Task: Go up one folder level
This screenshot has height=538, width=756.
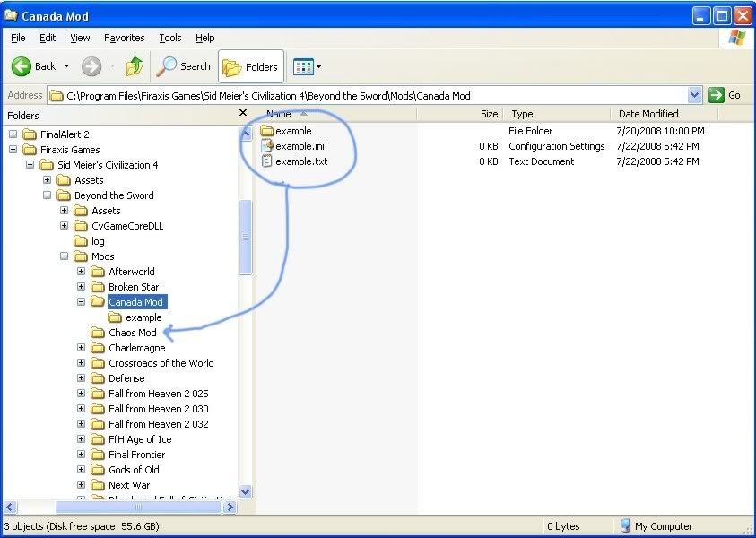Action: (x=135, y=66)
